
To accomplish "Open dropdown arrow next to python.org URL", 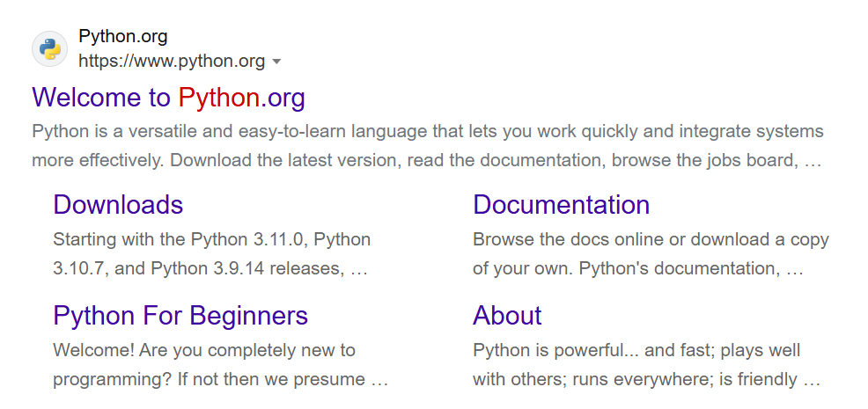I will pos(277,62).
